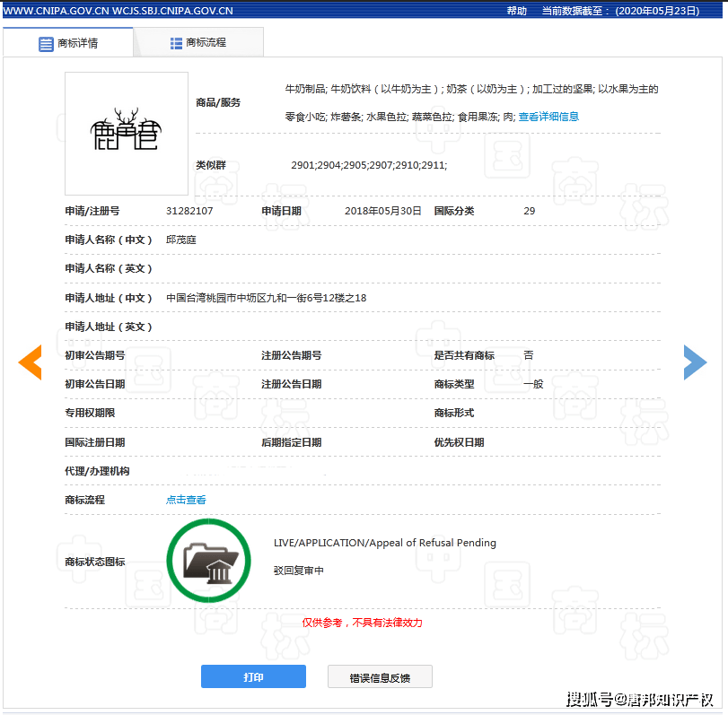Click the applicant name 邱茂庭

click(x=181, y=240)
